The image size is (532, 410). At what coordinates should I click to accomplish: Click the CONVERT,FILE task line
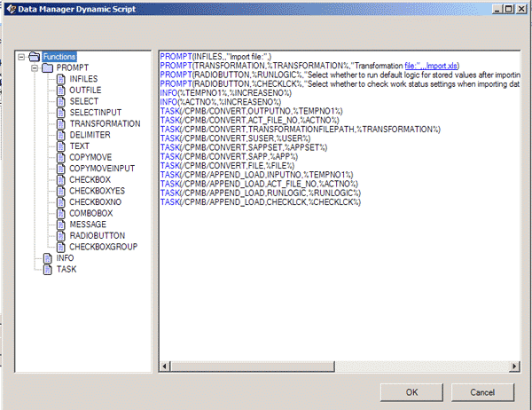tap(227, 166)
